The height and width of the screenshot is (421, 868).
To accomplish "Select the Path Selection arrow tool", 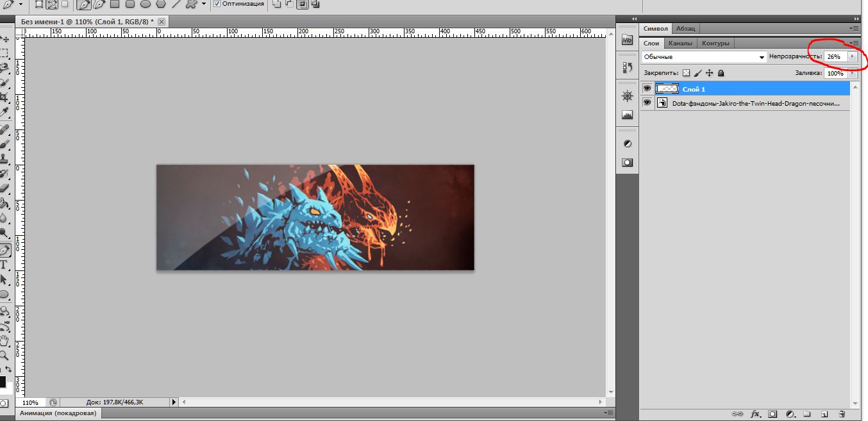I will (4, 279).
